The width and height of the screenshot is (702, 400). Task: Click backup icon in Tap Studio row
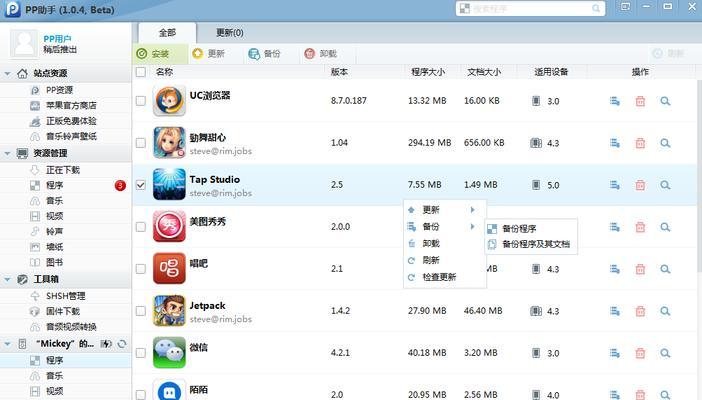(x=615, y=185)
